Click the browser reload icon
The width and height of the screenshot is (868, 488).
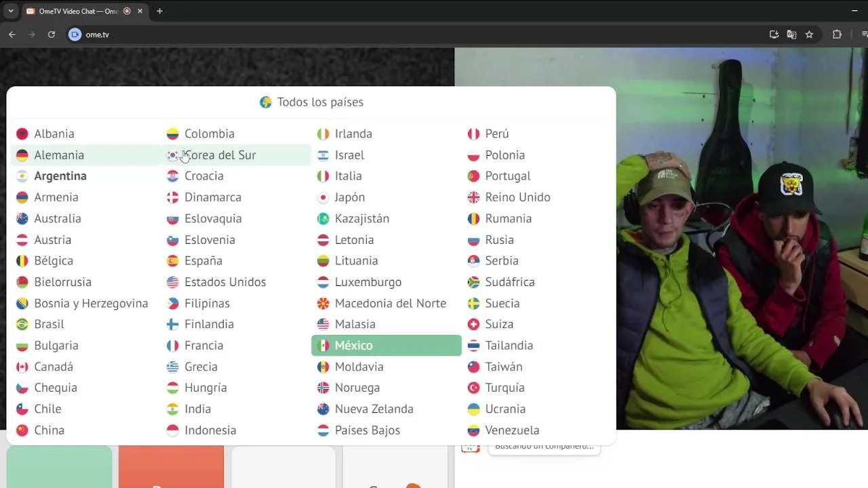pos(51,35)
